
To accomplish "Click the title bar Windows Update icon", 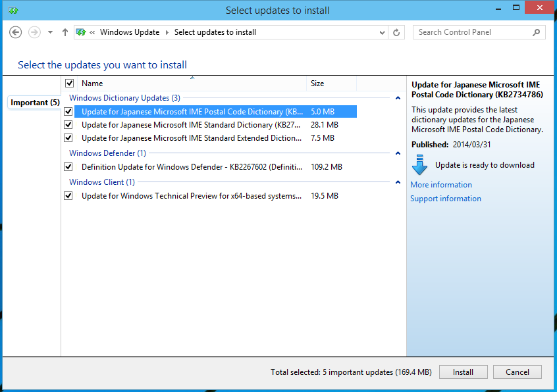I will [x=13, y=11].
